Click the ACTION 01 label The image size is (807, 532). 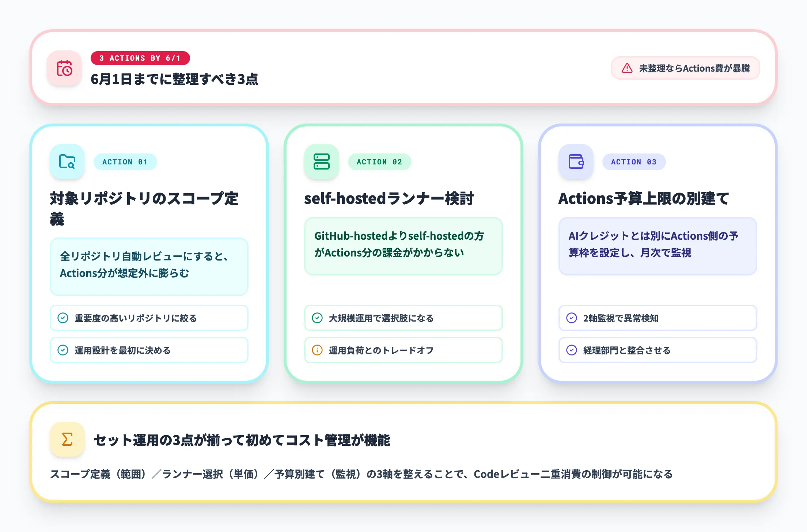125,162
